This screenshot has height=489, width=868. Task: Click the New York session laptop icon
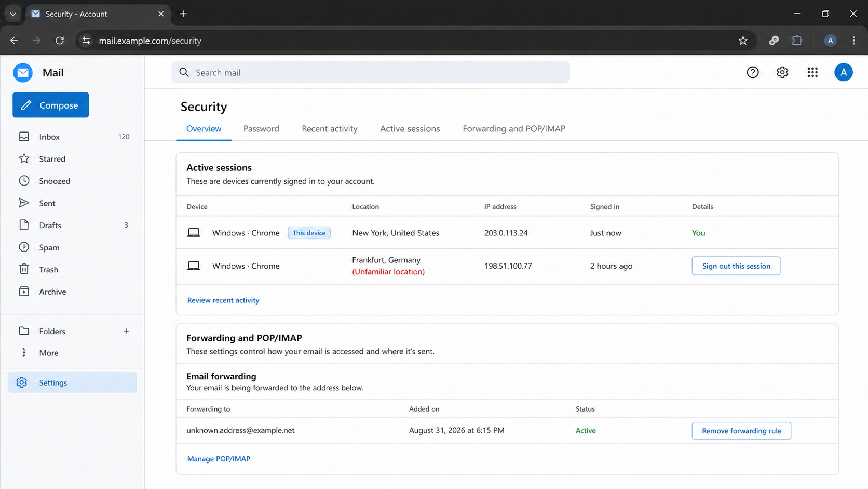point(194,233)
